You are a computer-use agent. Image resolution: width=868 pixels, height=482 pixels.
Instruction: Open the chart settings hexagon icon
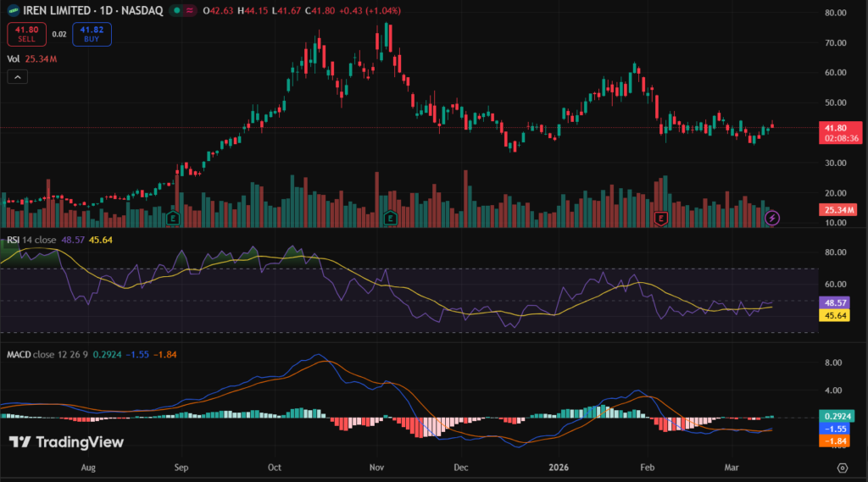click(x=842, y=467)
